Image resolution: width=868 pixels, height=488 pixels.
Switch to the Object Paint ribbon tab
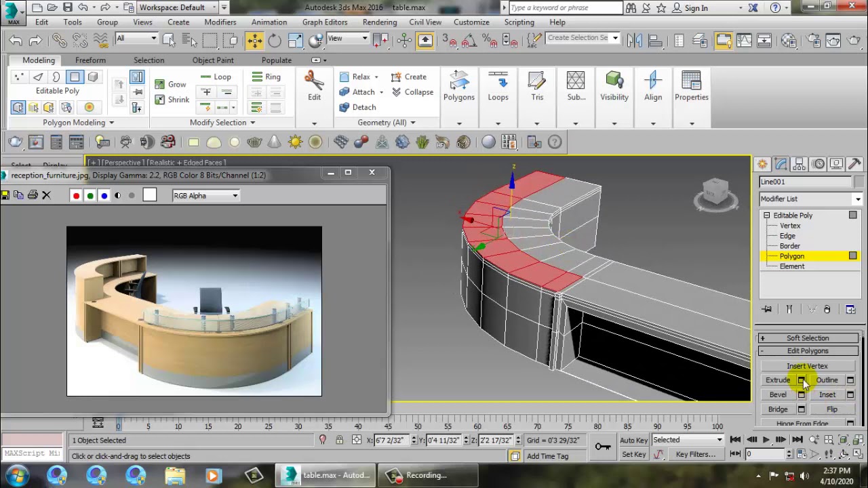point(213,60)
